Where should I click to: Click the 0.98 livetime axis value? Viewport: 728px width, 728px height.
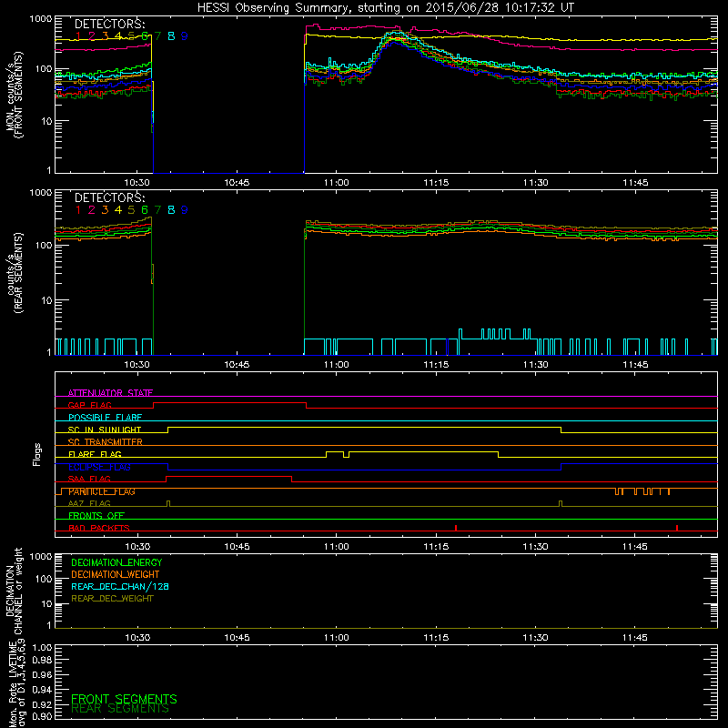42,660
